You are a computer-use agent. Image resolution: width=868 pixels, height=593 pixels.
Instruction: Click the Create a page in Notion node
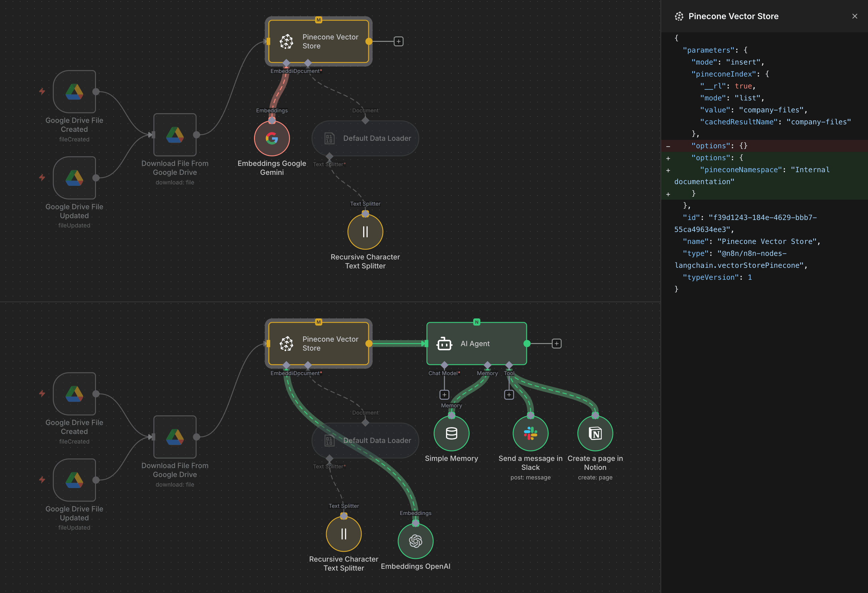click(x=595, y=434)
